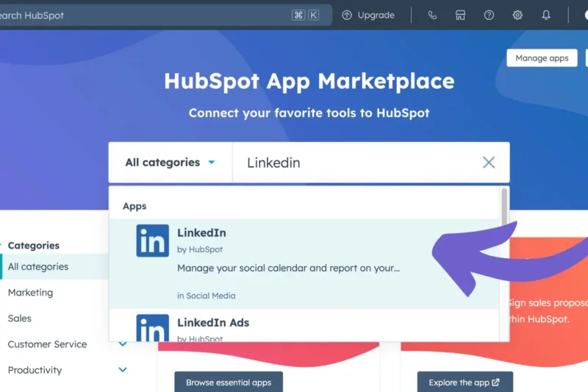Open the calling phone icon

432,15
